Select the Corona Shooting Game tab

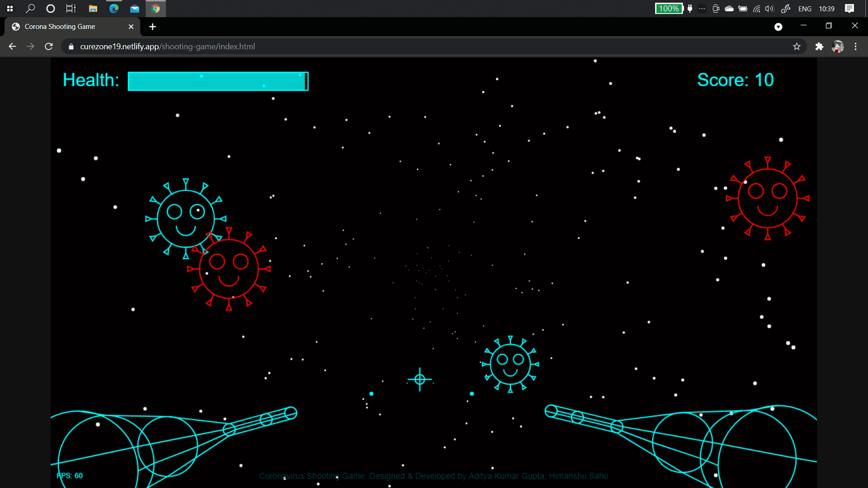coord(71,27)
